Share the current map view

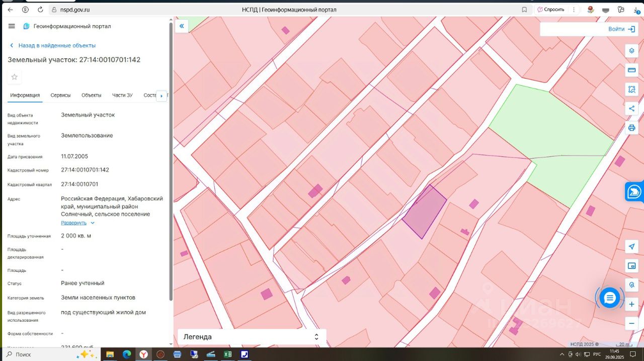click(x=631, y=109)
